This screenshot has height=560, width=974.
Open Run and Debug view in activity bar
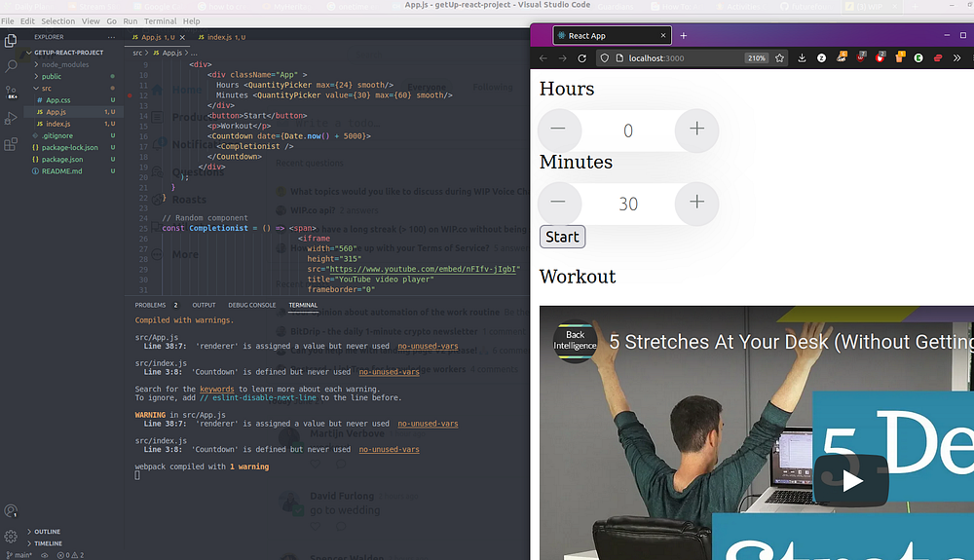[11, 118]
